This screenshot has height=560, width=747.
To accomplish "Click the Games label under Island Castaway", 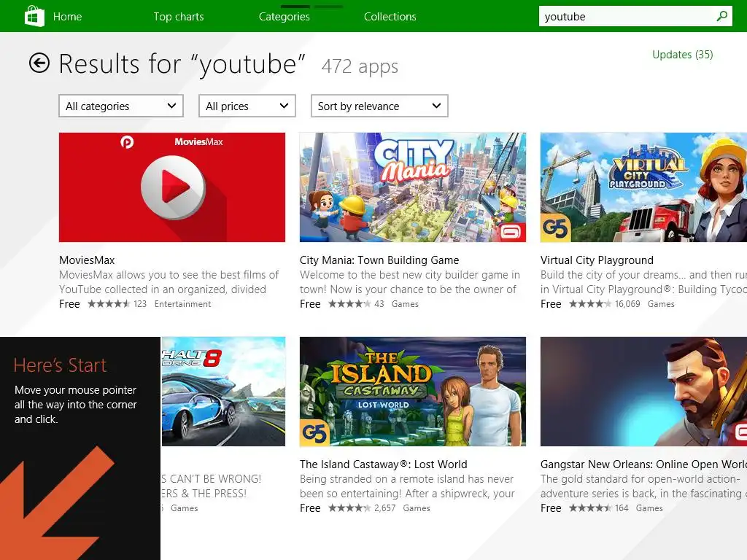I will [417, 508].
